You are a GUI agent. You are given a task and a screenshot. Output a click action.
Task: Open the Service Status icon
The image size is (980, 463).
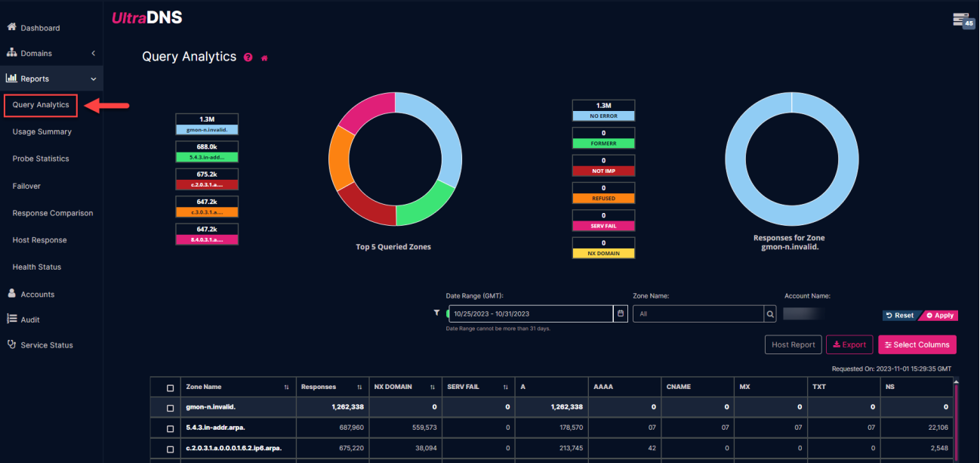click(11, 344)
